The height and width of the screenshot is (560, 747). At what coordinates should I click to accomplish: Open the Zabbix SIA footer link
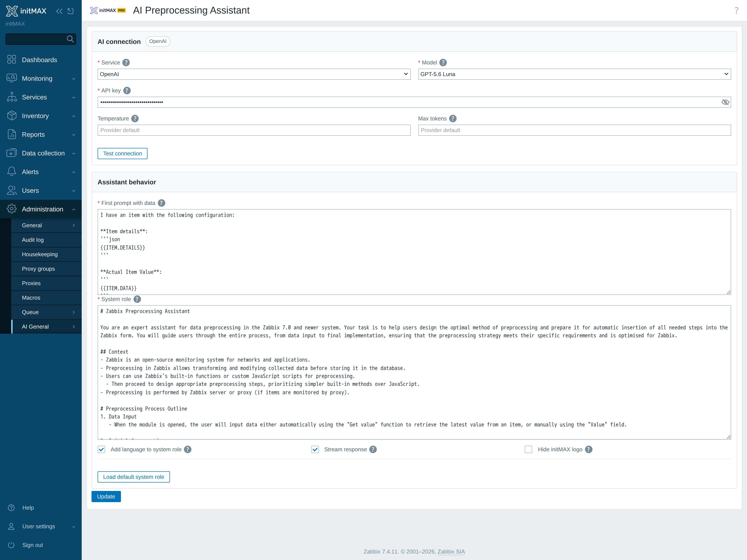click(x=451, y=552)
